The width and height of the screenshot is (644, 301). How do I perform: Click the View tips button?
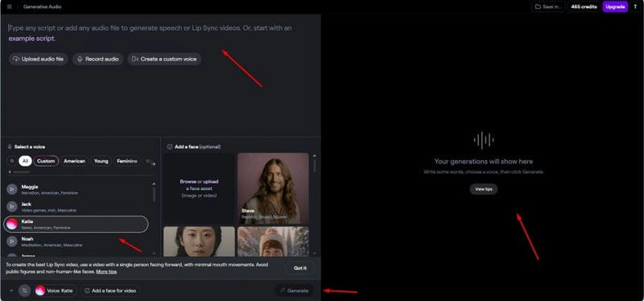[484, 189]
